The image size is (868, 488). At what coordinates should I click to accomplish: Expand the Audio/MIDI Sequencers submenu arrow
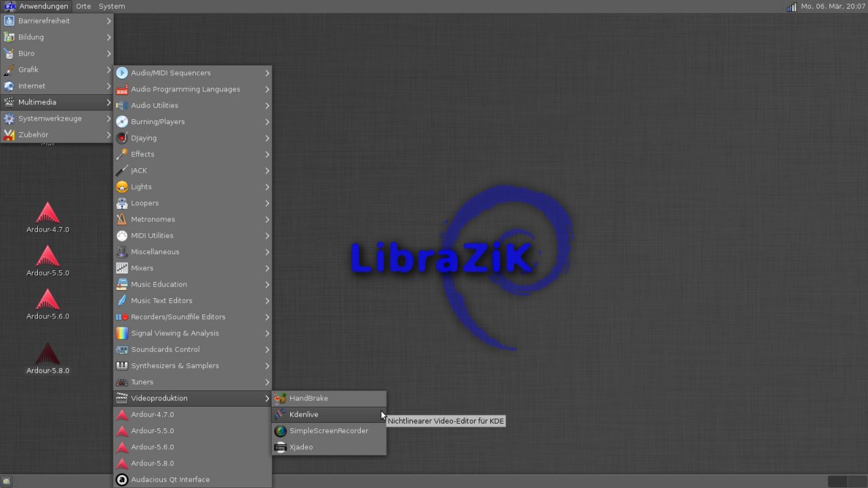pos(267,73)
